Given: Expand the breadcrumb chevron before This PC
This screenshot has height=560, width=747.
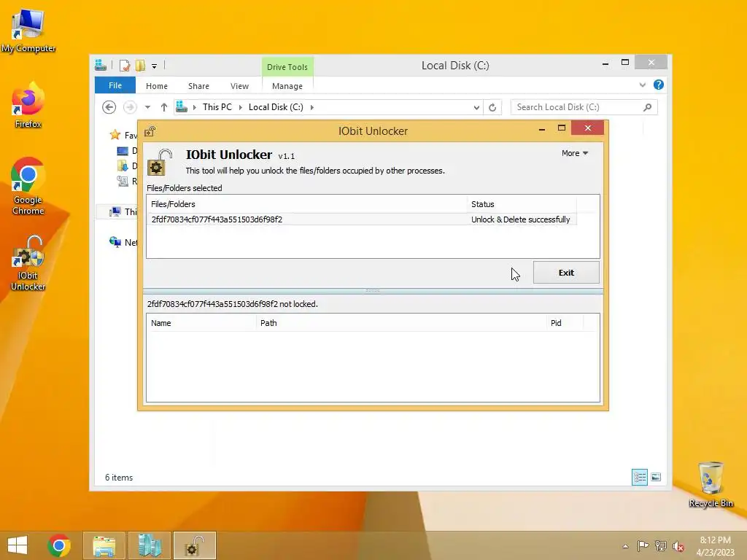Looking at the screenshot, I should [x=194, y=107].
